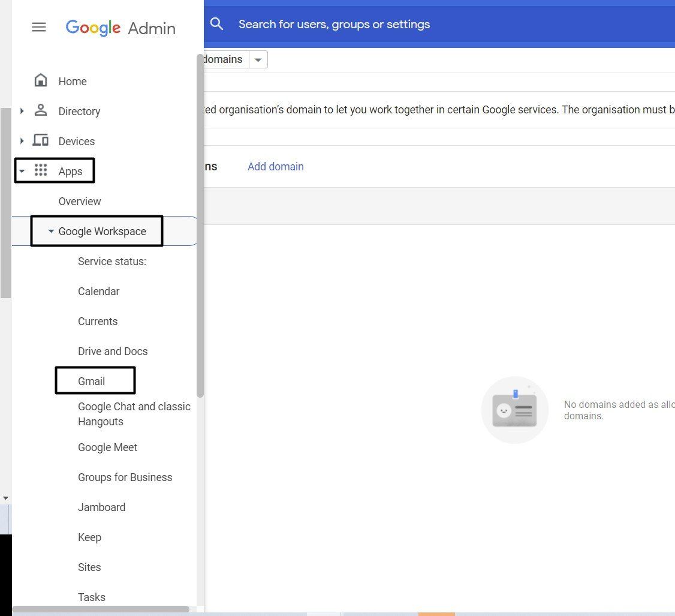Select Calendar under Google Workspace
Image resolution: width=675 pixels, height=616 pixels.
pyautogui.click(x=98, y=291)
